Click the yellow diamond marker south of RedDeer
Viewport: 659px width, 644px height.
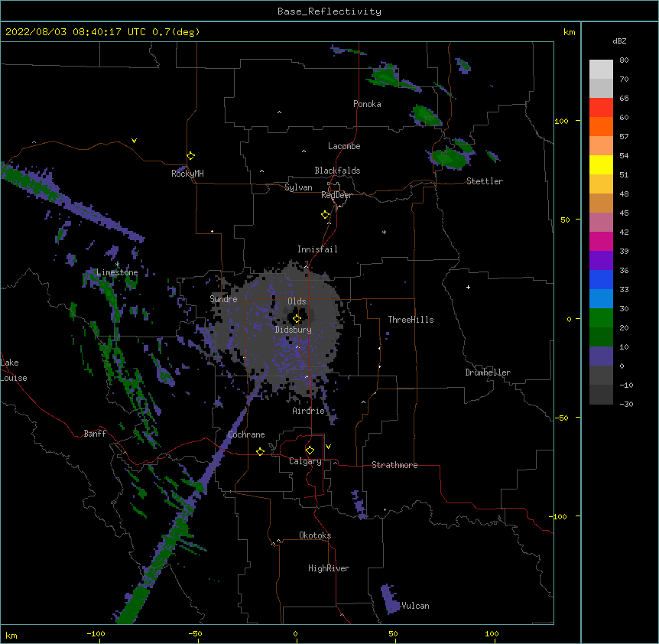(325, 215)
